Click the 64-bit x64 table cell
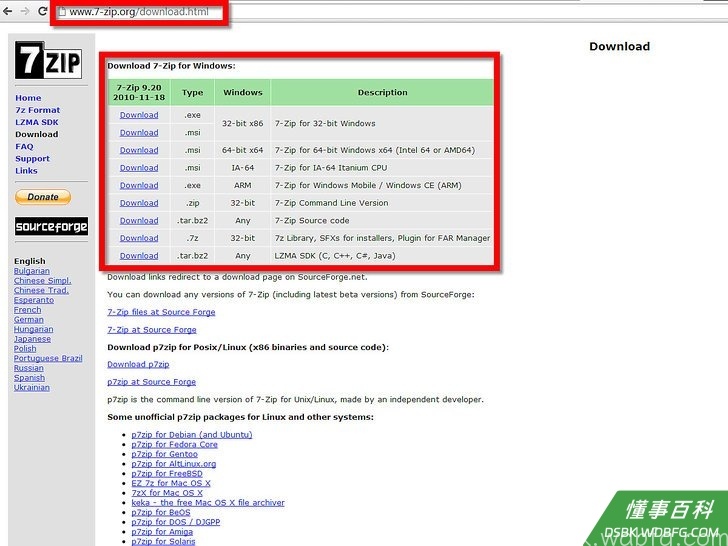Viewport: 728px width, 546px height. [242, 150]
